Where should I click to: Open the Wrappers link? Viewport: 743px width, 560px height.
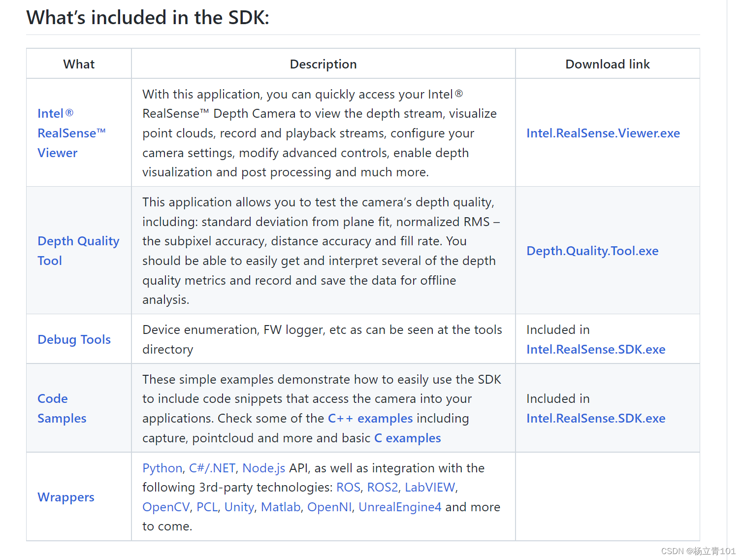(65, 497)
